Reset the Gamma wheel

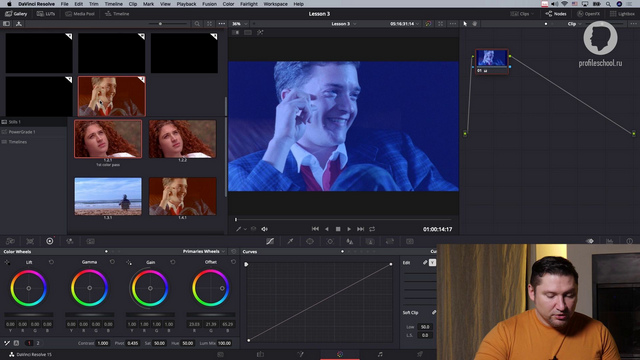(112, 262)
